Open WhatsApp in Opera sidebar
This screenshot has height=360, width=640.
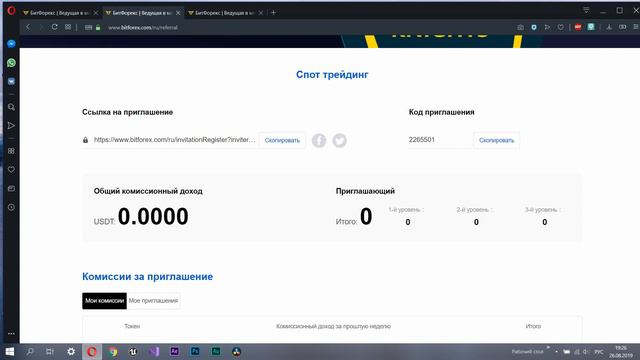(11, 62)
